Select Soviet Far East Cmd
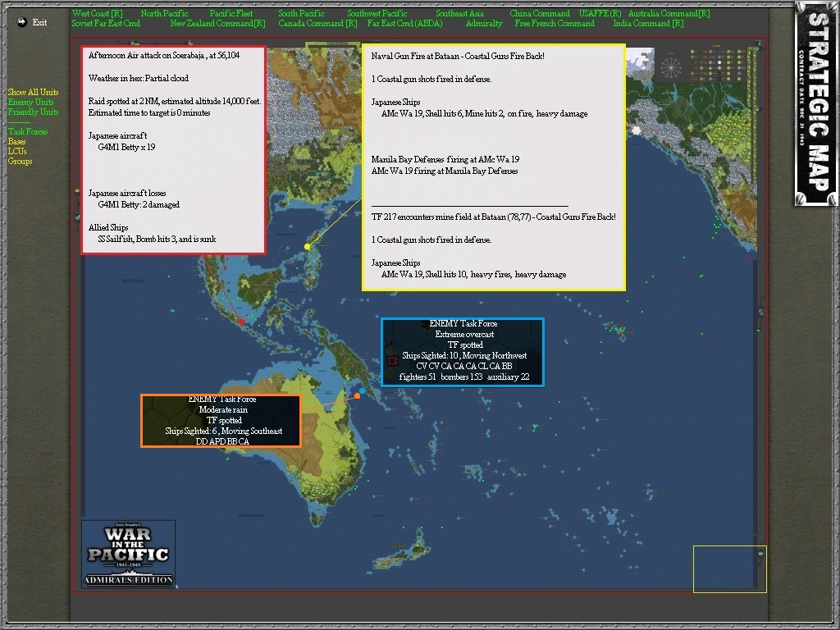Viewport: 840px width, 630px height. click(106, 23)
